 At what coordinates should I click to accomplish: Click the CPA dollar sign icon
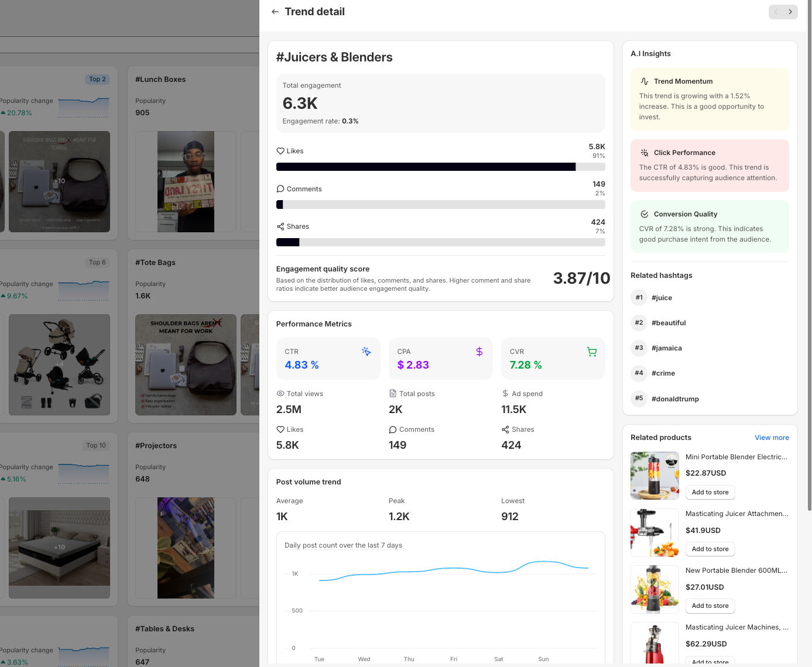[x=479, y=352]
